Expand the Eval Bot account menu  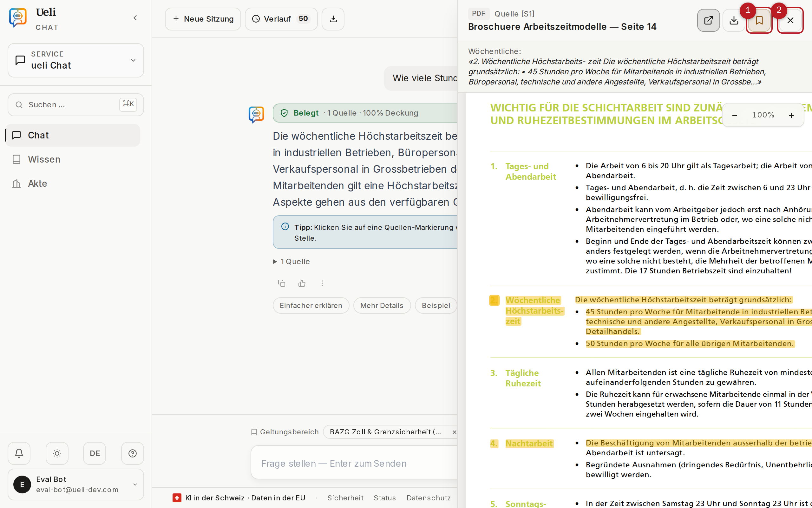76,485
